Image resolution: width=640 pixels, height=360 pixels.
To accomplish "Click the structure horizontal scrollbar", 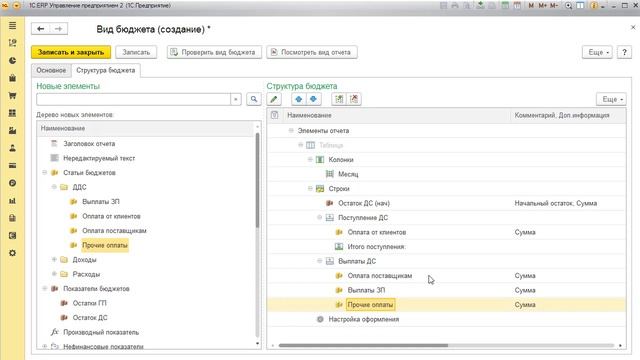I will click(363, 345).
